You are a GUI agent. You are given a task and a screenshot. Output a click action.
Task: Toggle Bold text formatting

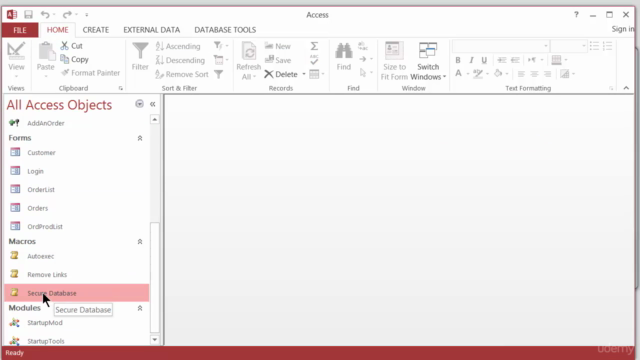[458, 60]
